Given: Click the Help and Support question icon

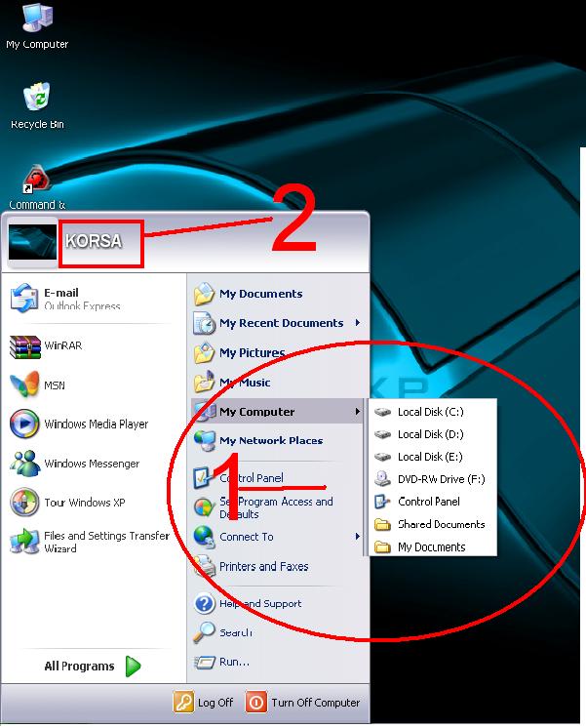Looking at the screenshot, I should [x=204, y=603].
